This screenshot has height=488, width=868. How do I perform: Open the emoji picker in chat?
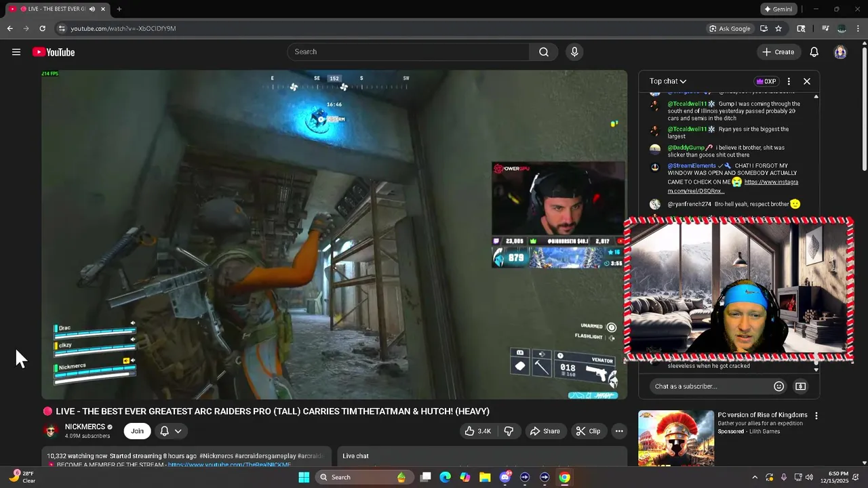[779, 386]
